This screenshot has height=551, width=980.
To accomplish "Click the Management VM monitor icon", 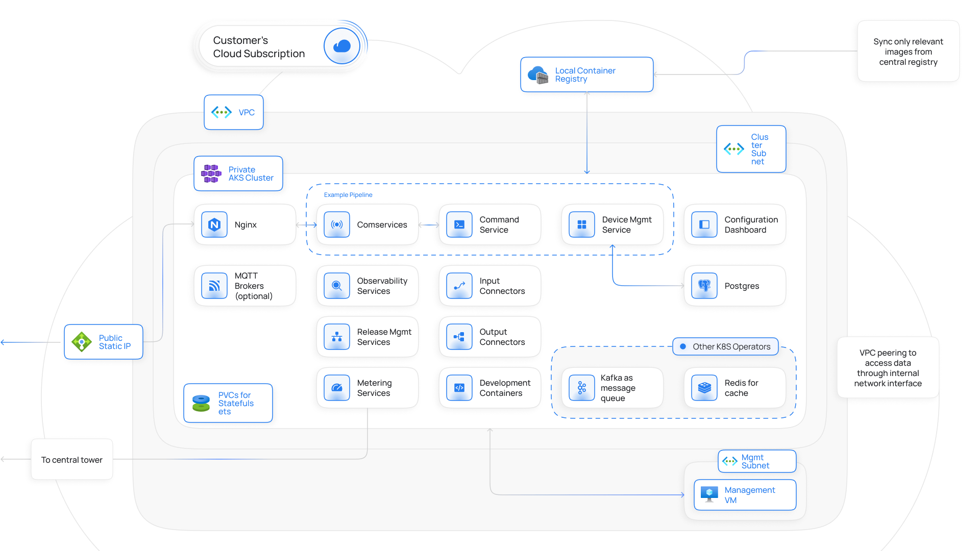I will point(709,494).
